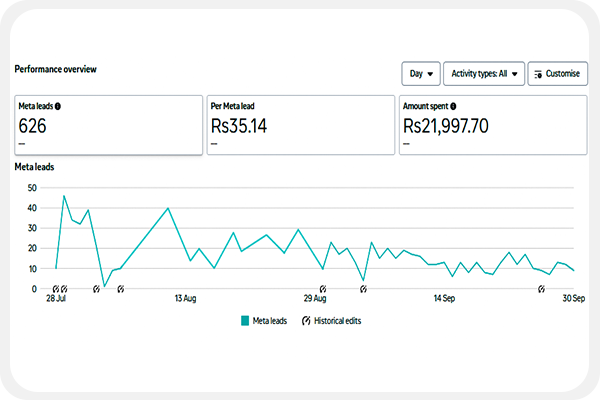Click the 13 Aug label on the x-axis
The height and width of the screenshot is (400, 600).
click(184, 298)
